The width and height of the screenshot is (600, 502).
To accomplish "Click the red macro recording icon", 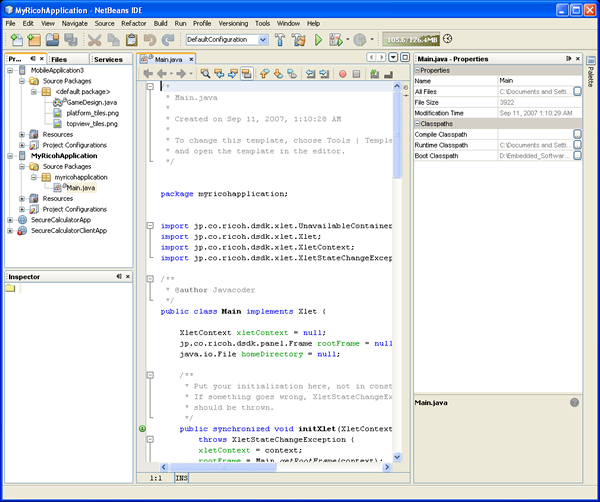I will (x=342, y=73).
